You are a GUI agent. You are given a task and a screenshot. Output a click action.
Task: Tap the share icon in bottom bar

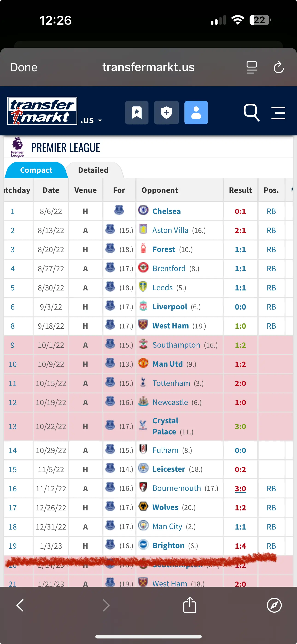click(189, 605)
